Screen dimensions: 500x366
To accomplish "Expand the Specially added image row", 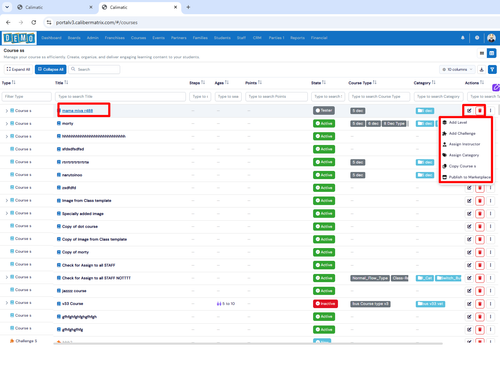I will 7,213.
